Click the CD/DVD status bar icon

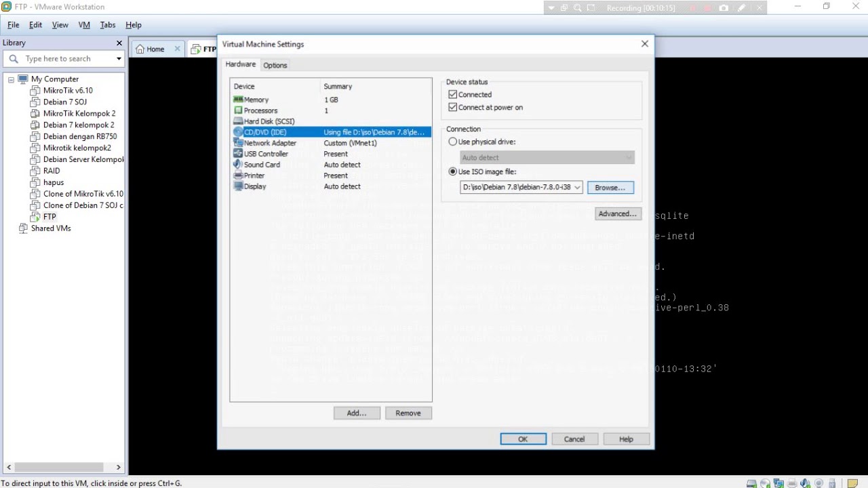(765, 483)
